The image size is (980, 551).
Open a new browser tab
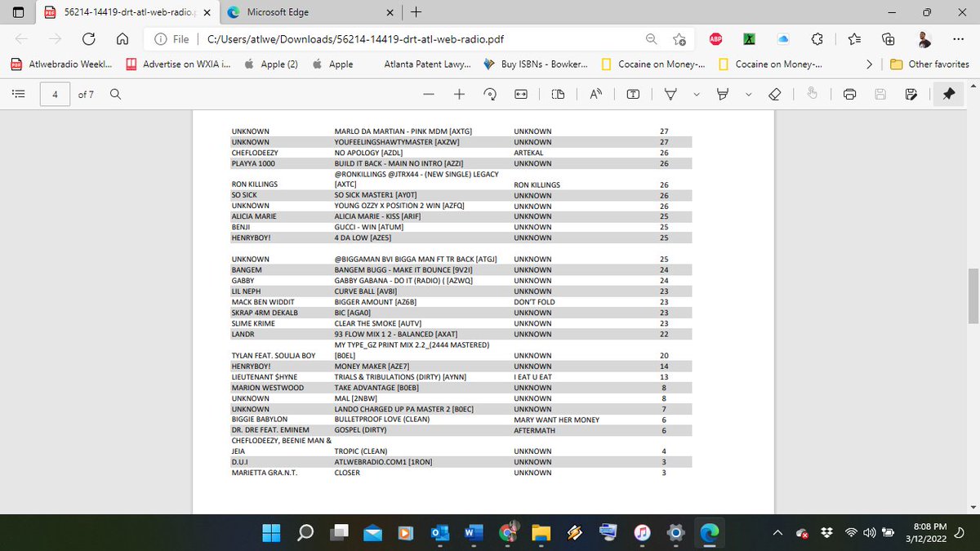pyautogui.click(x=416, y=12)
